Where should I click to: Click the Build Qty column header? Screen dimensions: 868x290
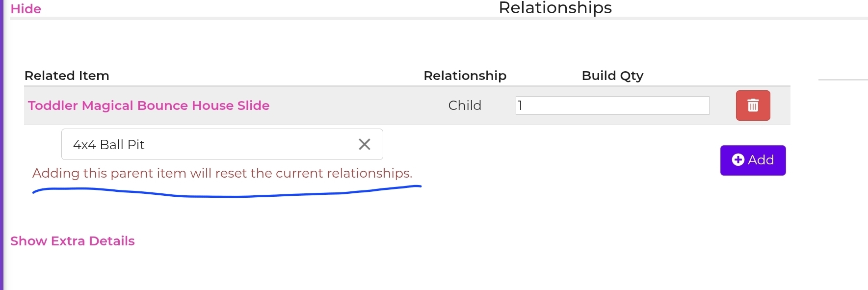(612, 76)
